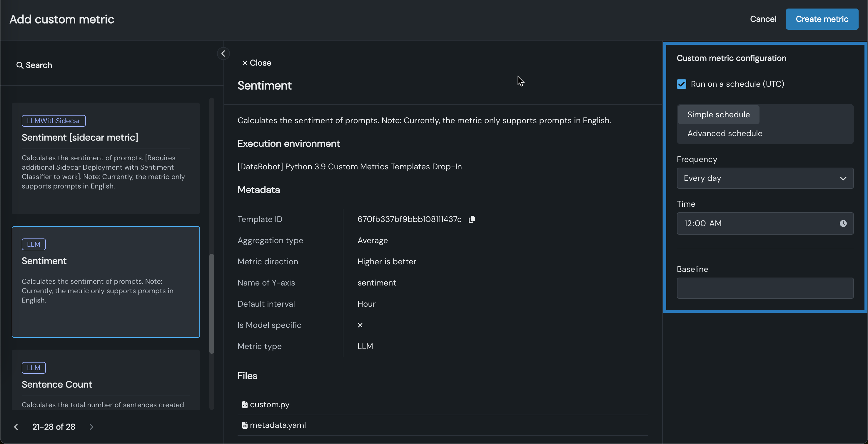Cancel adding the custom metric
868x444 pixels.
763,19
